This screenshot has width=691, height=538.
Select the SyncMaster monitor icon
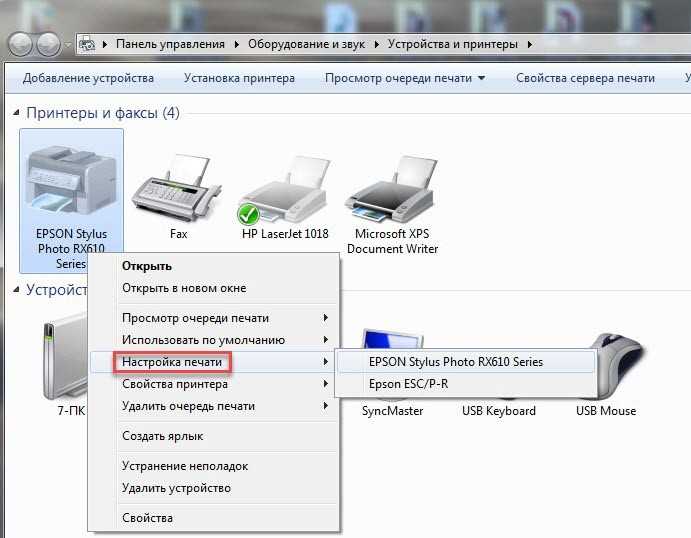391,338
